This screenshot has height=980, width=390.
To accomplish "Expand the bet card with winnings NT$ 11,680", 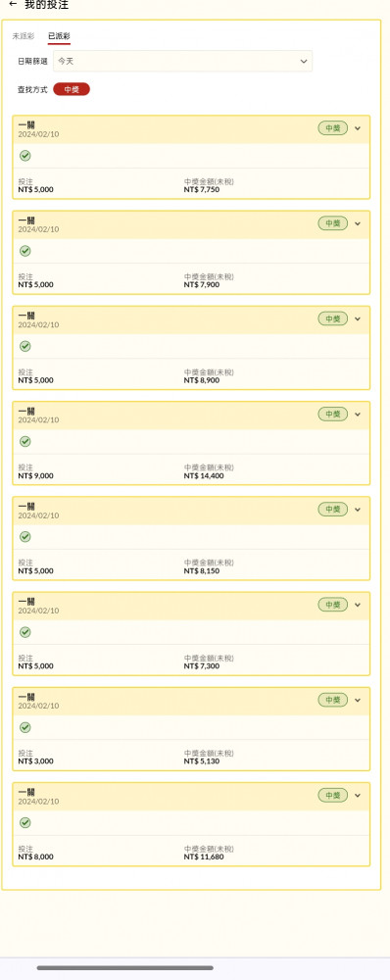I will click(x=358, y=795).
